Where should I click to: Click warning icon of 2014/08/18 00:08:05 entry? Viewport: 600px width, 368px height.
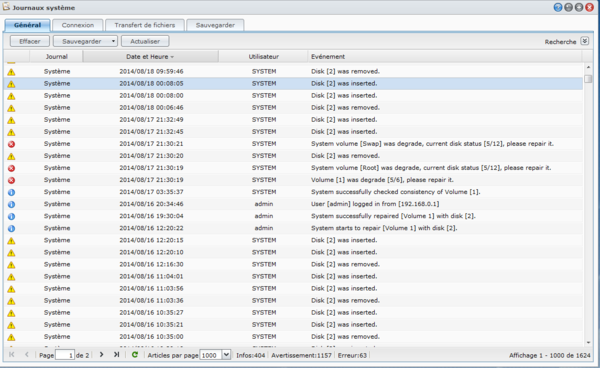[x=11, y=84]
